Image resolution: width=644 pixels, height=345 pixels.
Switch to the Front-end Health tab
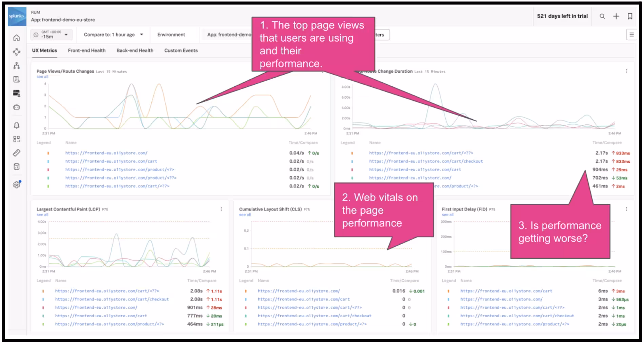86,50
